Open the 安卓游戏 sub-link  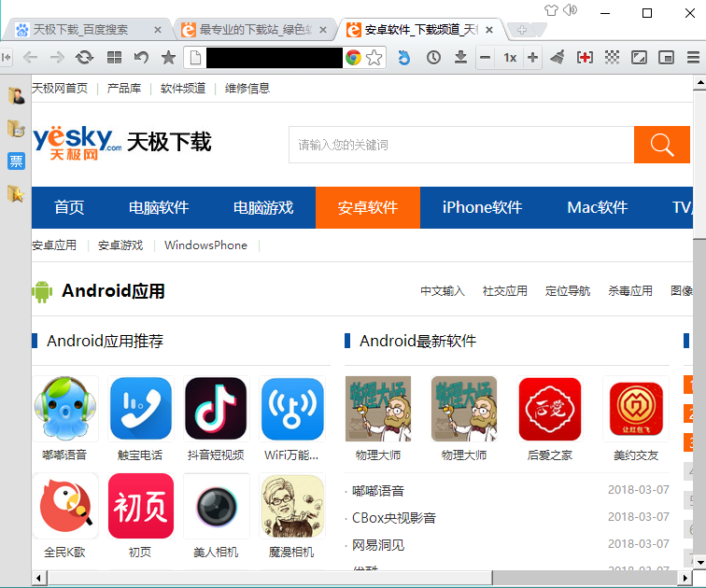pos(120,245)
